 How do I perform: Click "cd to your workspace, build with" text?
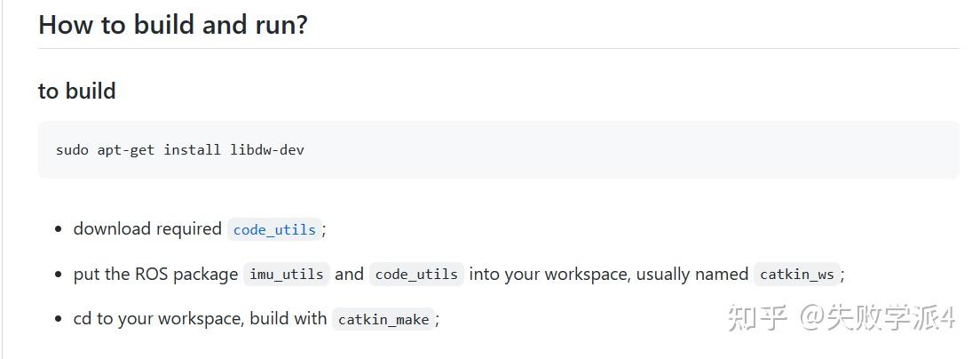(x=200, y=318)
